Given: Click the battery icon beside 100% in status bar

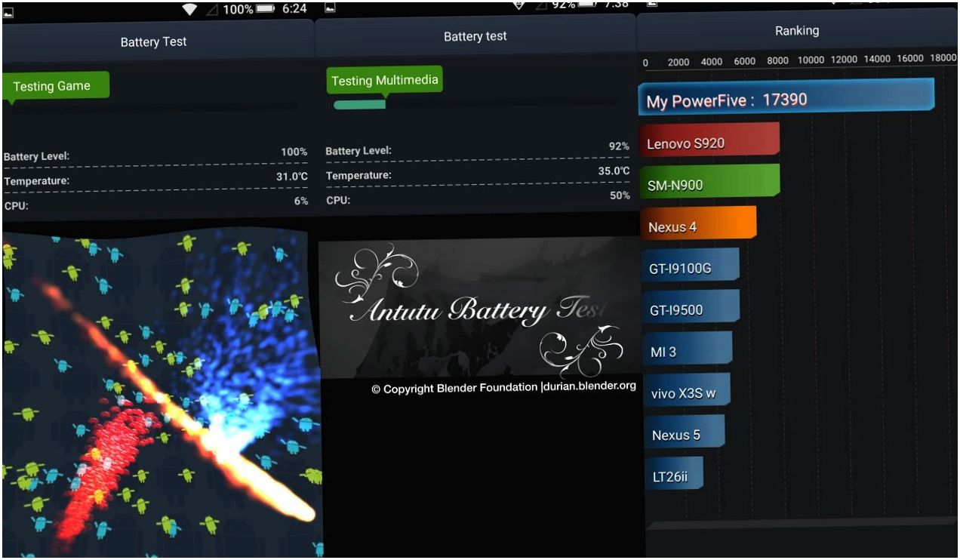Looking at the screenshot, I should (265, 9).
